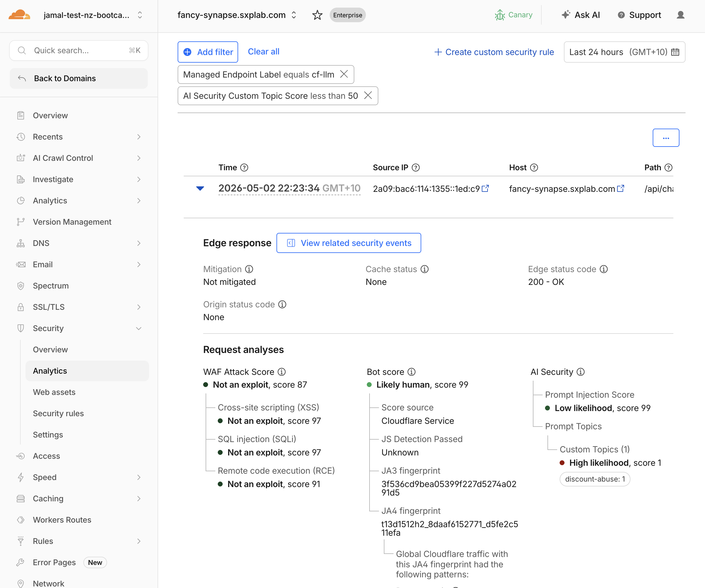Open the Last 24 hours time range picker
This screenshot has height=588, width=705.
(624, 52)
